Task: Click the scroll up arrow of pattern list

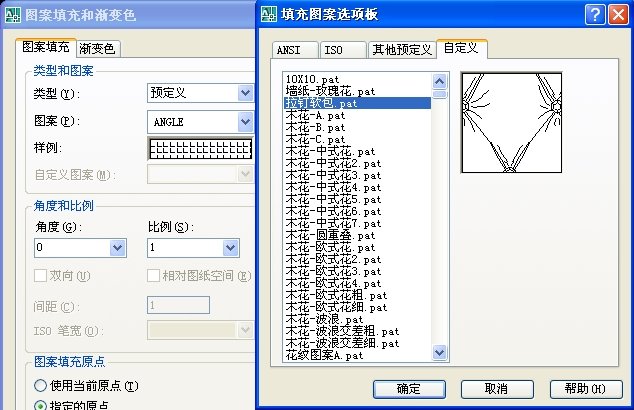Action: pyautogui.click(x=440, y=81)
